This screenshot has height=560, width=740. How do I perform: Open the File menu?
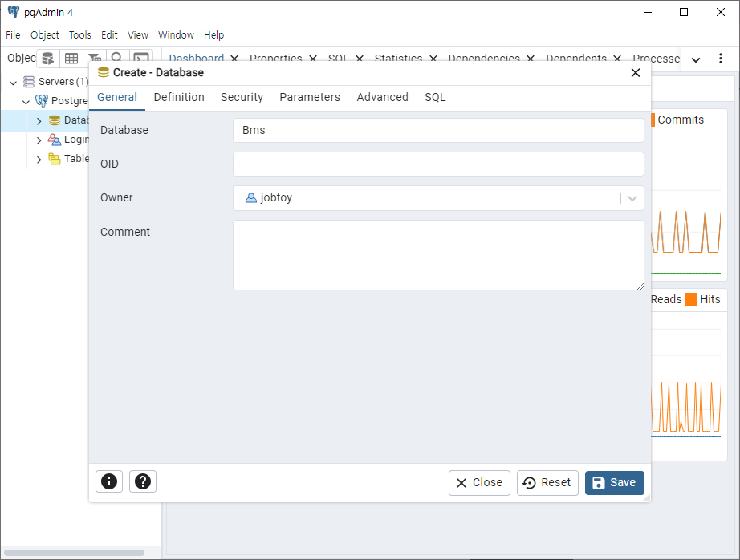[13, 35]
